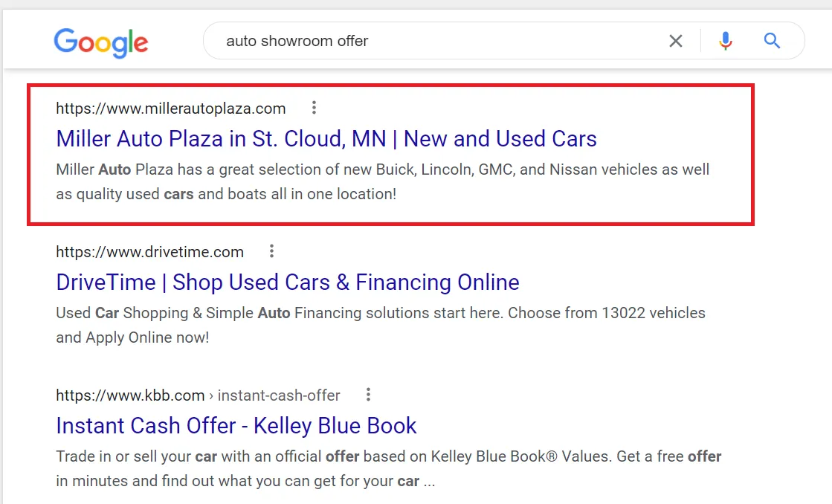Open three-dot menu for kbb.com result

(x=368, y=395)
